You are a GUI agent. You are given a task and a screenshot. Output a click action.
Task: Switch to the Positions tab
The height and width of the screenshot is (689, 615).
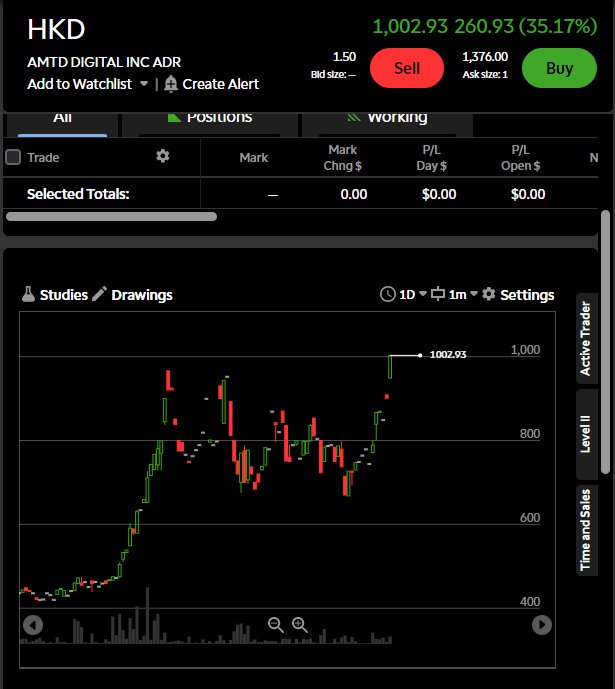(x=210, y=123)
